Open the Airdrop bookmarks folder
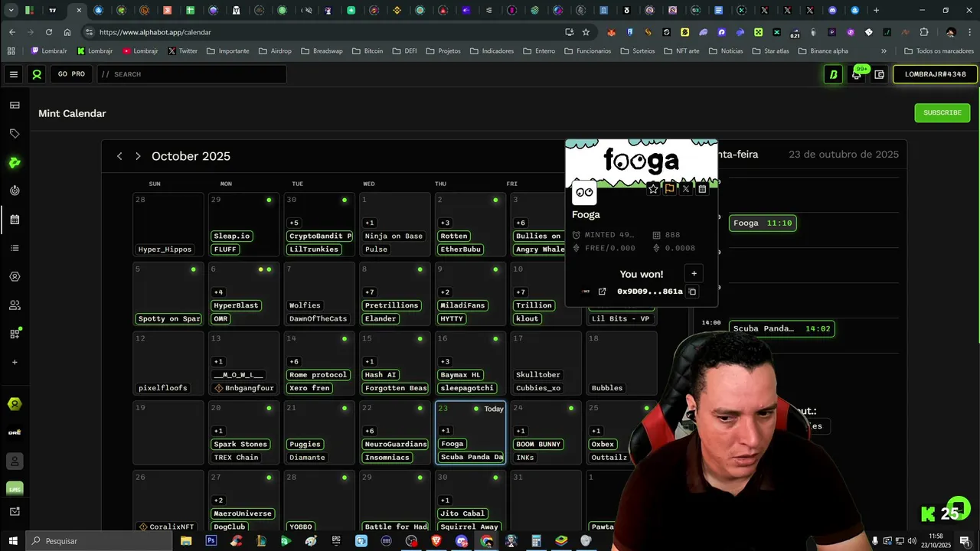 pos(274,51)
